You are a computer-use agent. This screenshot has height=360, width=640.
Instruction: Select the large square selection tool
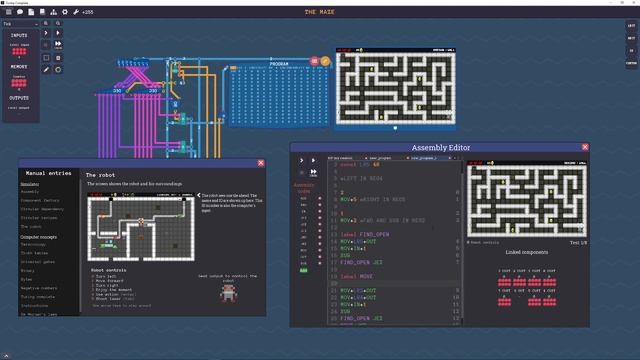click(46, 58)
